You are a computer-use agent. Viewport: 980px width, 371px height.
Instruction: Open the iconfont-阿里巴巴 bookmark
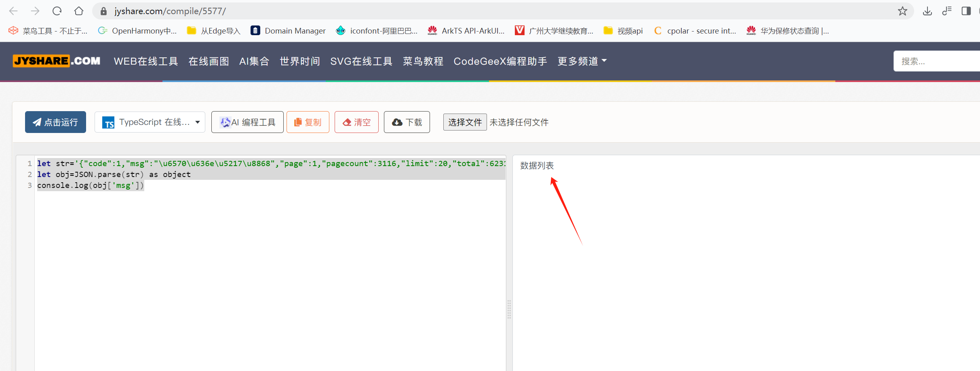[377, 31]
